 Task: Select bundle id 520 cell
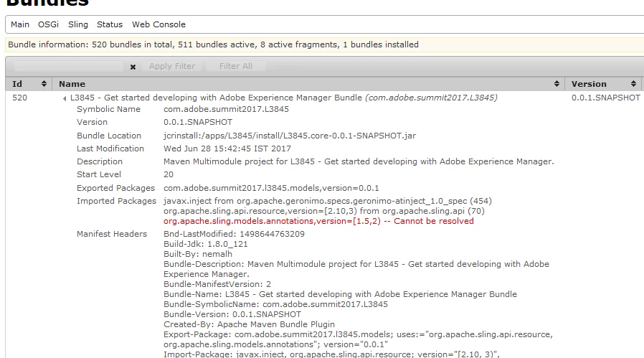click(19, 98)
